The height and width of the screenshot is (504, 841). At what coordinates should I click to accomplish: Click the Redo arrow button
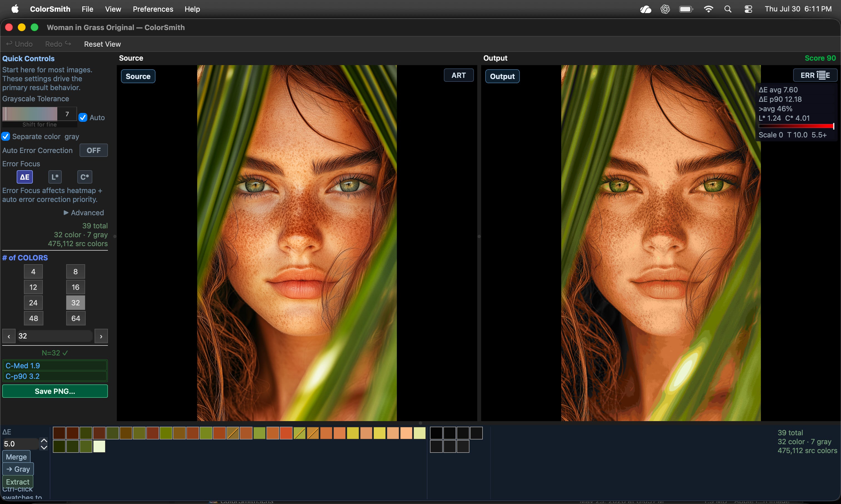[x=58, y=44]
